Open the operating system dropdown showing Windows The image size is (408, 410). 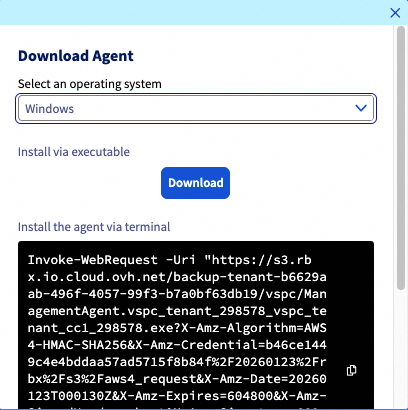[x=196, y=108]
